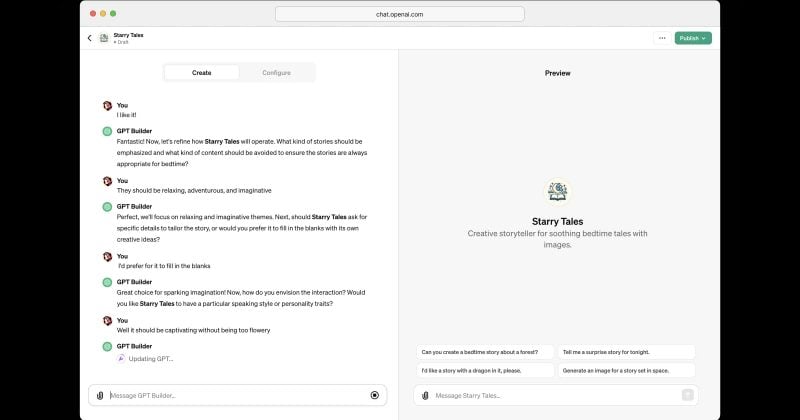Click GPT Builder avatar next to Updating GPT
The image size is (800, 420).
click(107, 347)
